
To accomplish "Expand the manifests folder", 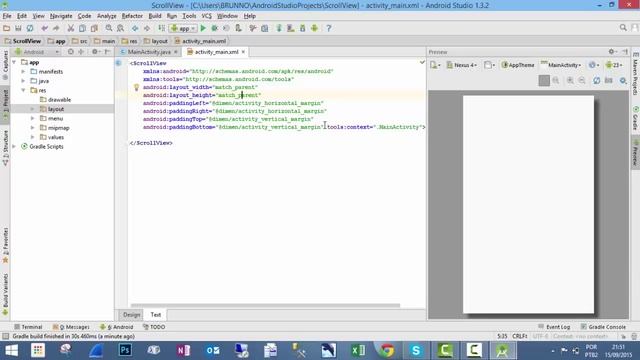I will click(x=23, y=71).
